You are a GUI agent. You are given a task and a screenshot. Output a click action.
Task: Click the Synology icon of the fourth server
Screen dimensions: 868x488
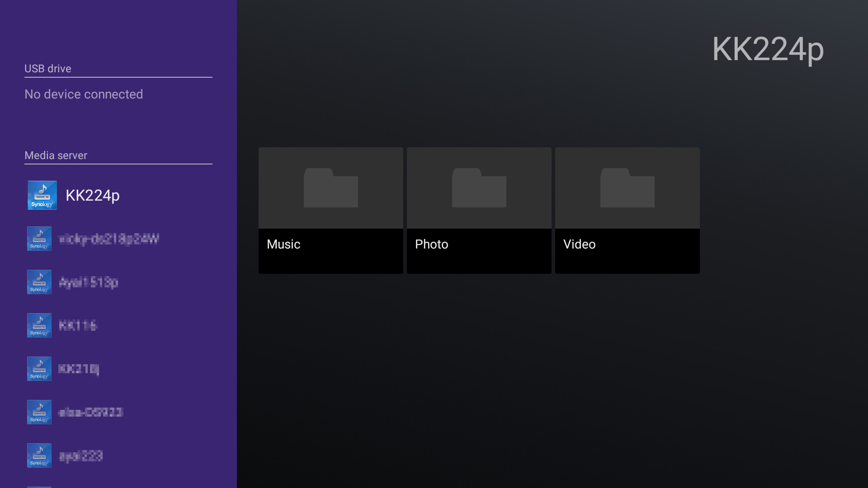[x=39, y=325]
